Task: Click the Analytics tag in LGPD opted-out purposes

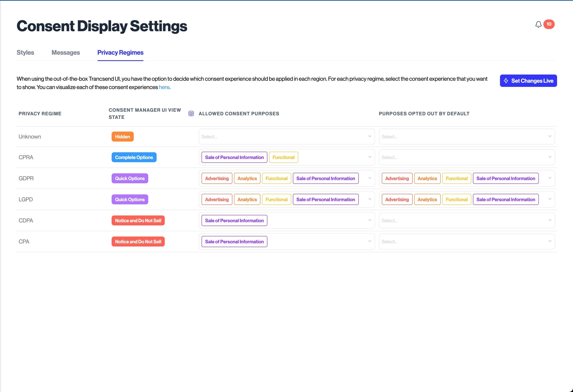Action: (427, 200)
